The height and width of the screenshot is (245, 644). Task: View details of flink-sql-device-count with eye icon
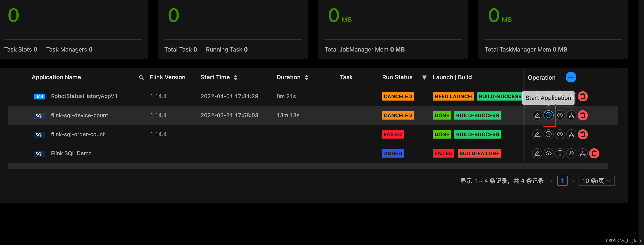pyautogui.click(x=560, y=115)
